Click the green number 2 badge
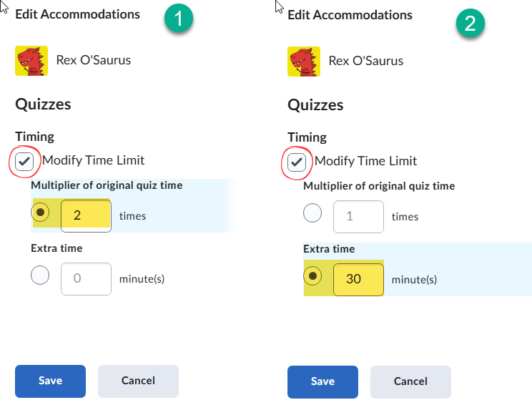Screen dimensions: 532x410 (471, 23)
